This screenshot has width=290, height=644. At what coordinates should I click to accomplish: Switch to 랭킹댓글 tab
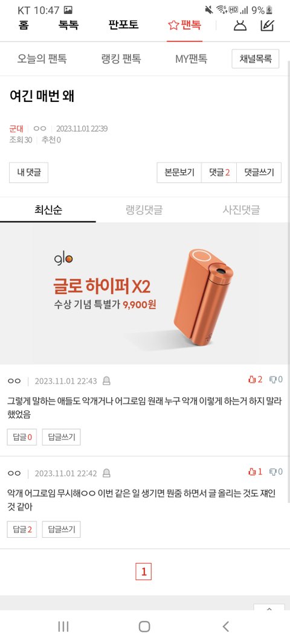[144, 210]
